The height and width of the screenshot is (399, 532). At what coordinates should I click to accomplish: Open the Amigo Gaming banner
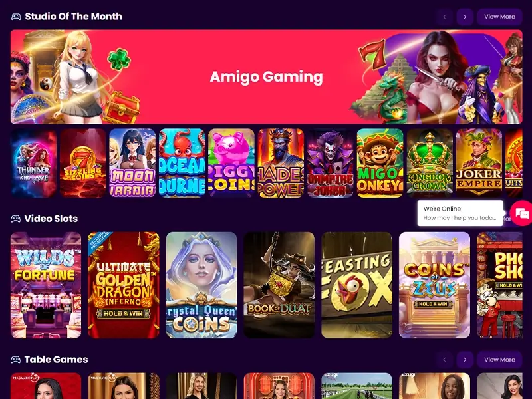click(x=267, y=76)
